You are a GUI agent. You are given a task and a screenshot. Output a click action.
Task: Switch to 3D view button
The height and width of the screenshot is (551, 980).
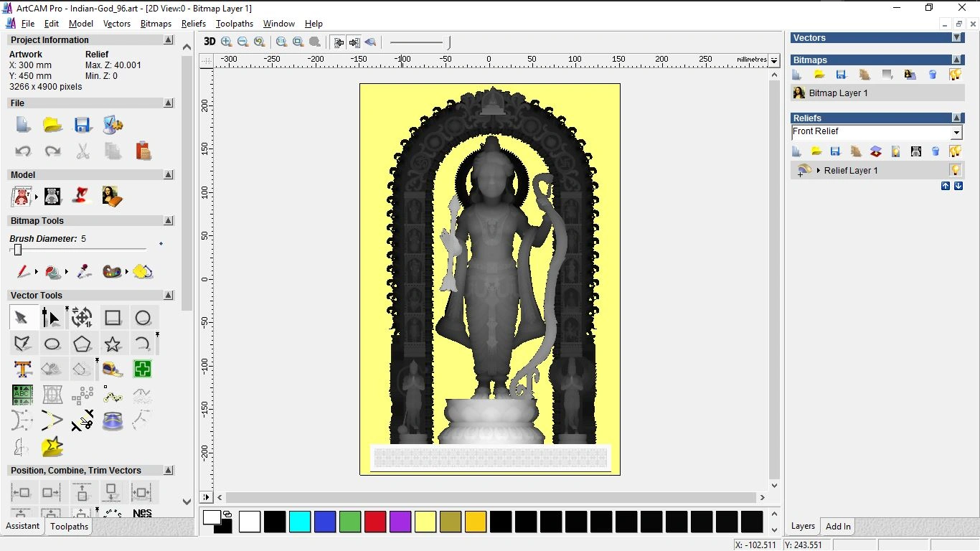pos(209,42)
